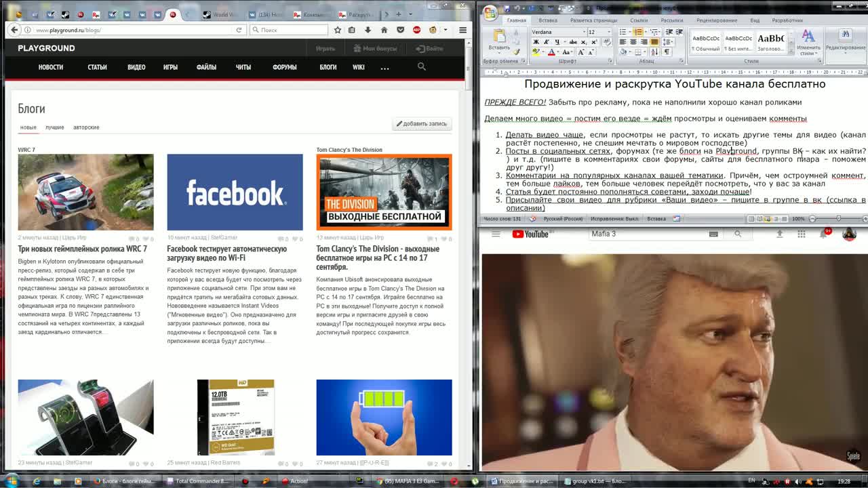Sort the selection with the А-Я icon
Viewport: 868px width, 488px height.
click(654, 52)
